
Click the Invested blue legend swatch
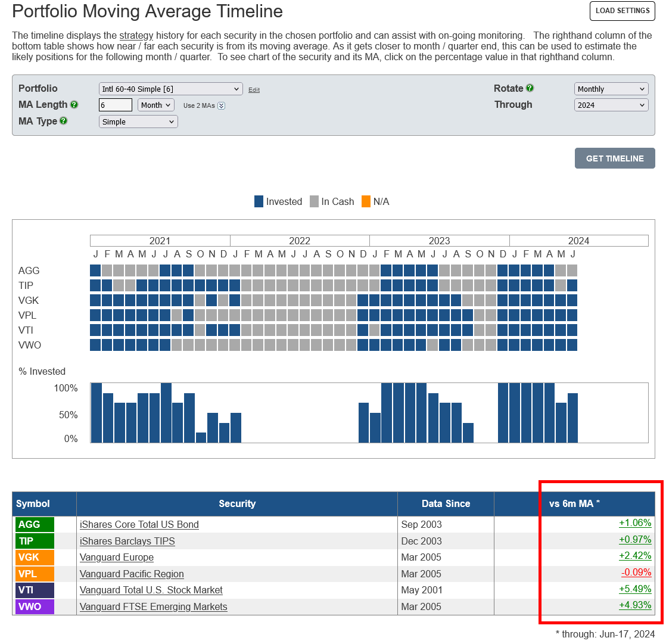pyautogui.click(x=259, y=201)
